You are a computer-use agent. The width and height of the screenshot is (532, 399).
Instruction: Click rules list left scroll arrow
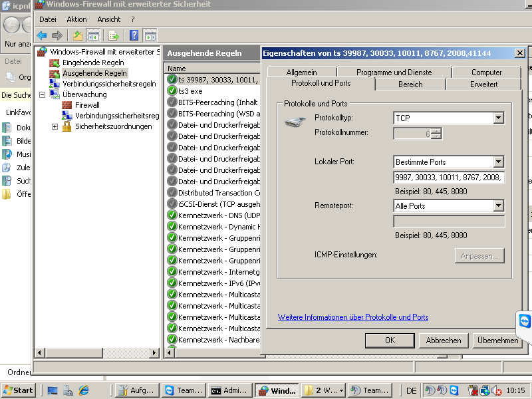pos(170,353)
